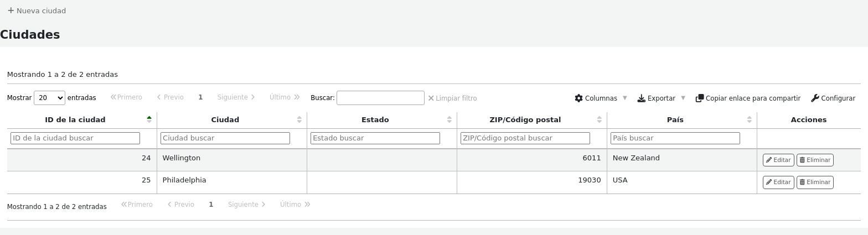Click the trash icon for Philadelphia
Screen dimensions: 868x235
tap(802, 182)
